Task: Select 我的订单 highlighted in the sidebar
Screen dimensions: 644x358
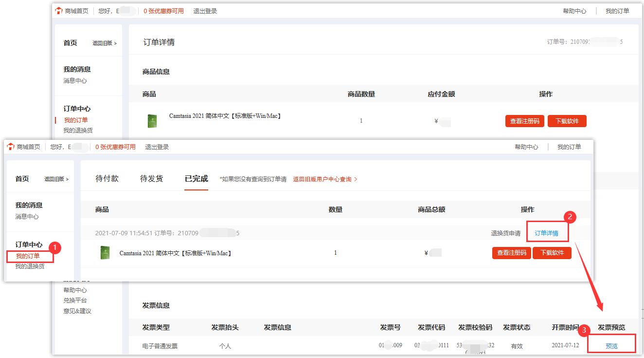Action: click(x=28, y=256)
